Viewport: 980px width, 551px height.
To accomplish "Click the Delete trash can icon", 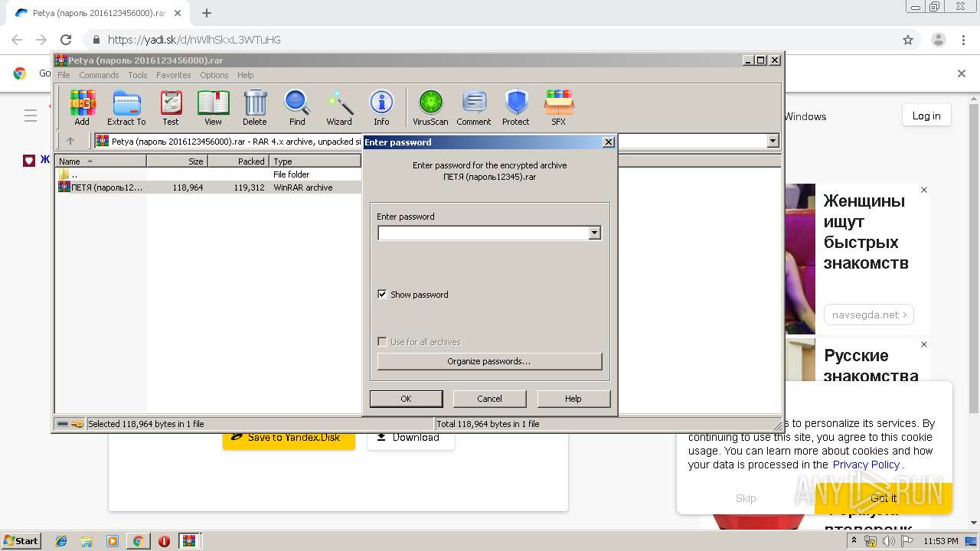I will click(255, 107).
